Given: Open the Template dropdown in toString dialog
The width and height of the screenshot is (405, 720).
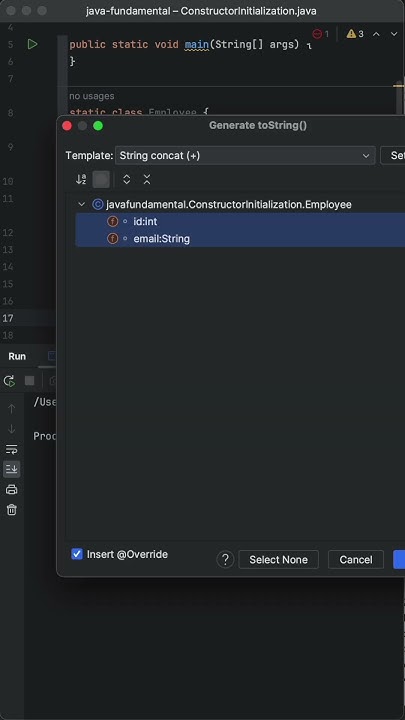Looking at the screenshot, I should (x=245, y=156).
